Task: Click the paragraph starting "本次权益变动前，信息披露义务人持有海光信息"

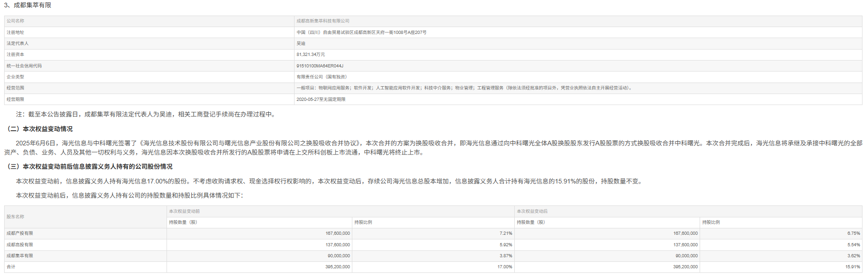Action: tap(330, 182)
